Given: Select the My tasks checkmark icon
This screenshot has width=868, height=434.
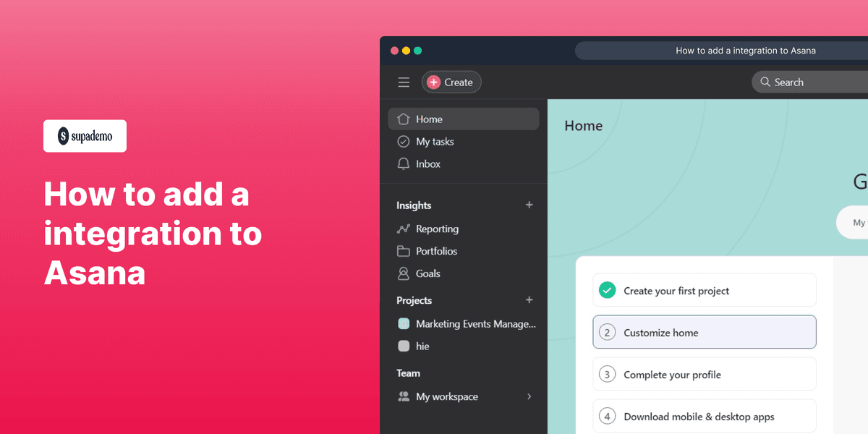Looking at the screenshot, I should coord(404,141).
